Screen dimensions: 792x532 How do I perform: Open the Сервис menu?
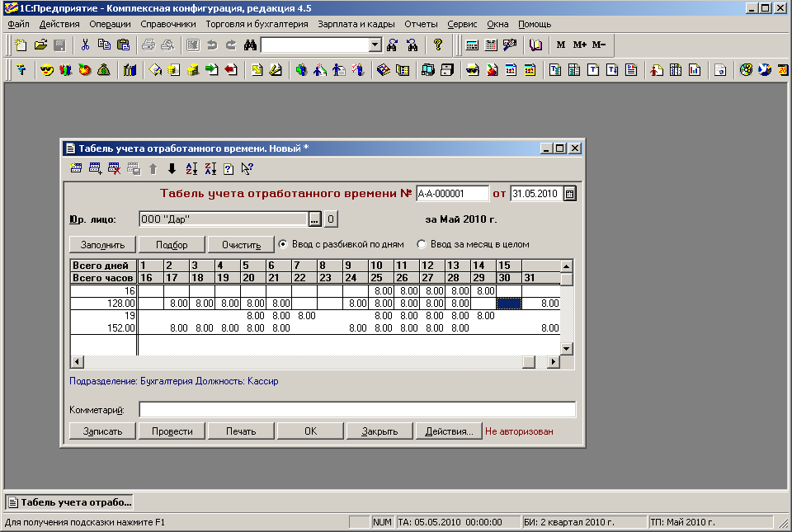[462, 24]
